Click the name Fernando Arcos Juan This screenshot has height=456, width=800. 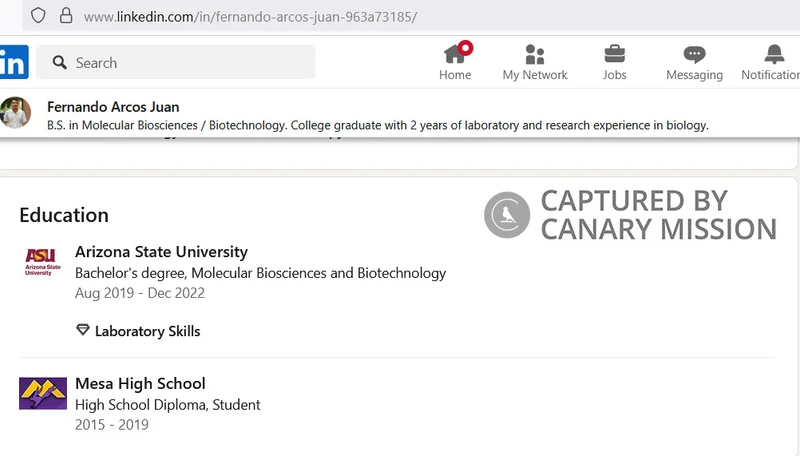pos(113,107)
